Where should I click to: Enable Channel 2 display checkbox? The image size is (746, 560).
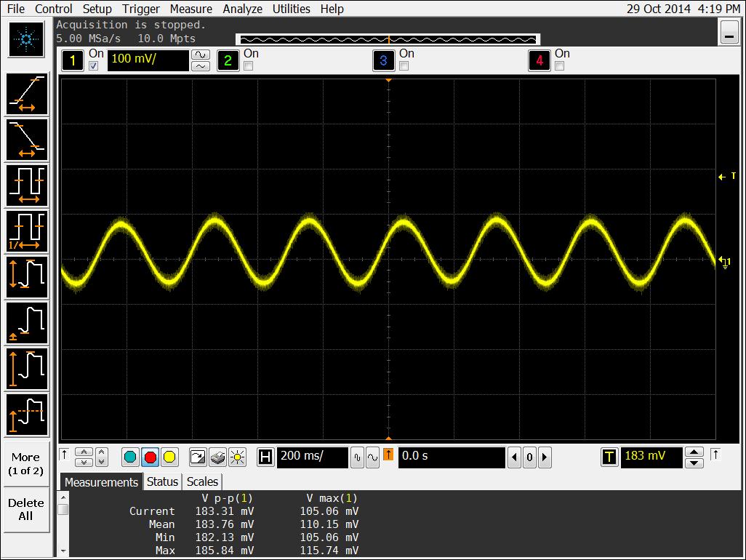(x=246, y=65)
